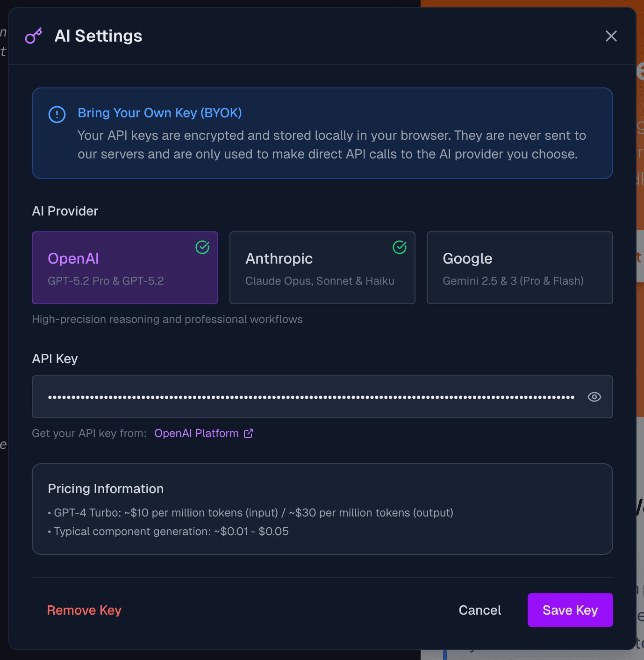Select Google as the AI provider
Viewport: 644px width, 660px height.
pyautogui.click(x=519, y=268)
